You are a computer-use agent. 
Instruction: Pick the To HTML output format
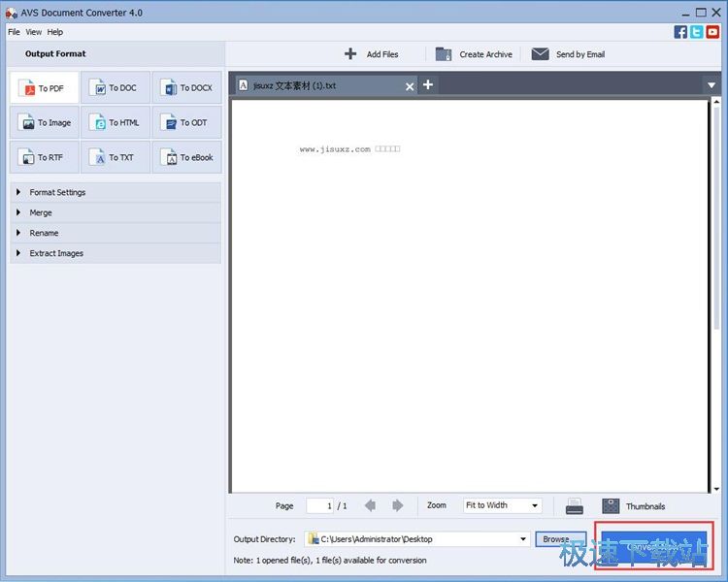click(x=116, y=123)
